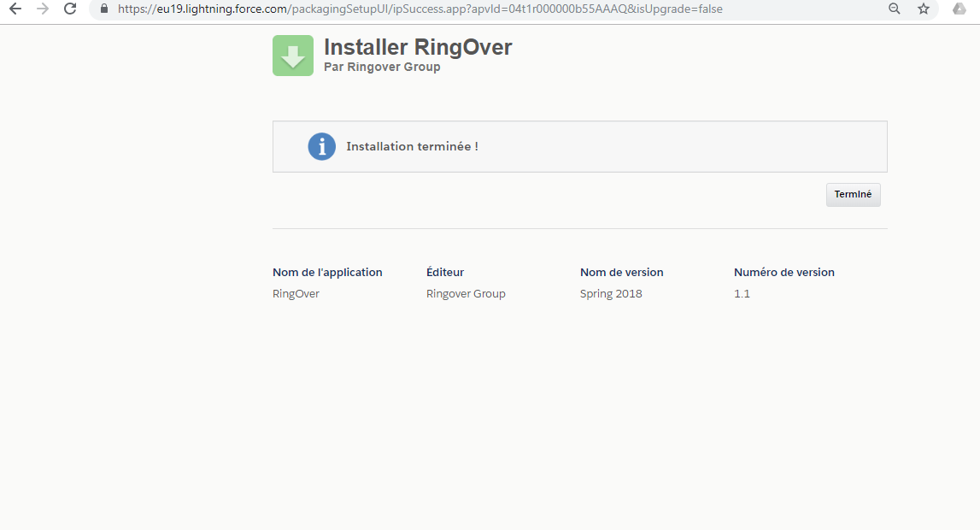
Task: Click the 1.1 version number
Action: [x=742, y=294]
